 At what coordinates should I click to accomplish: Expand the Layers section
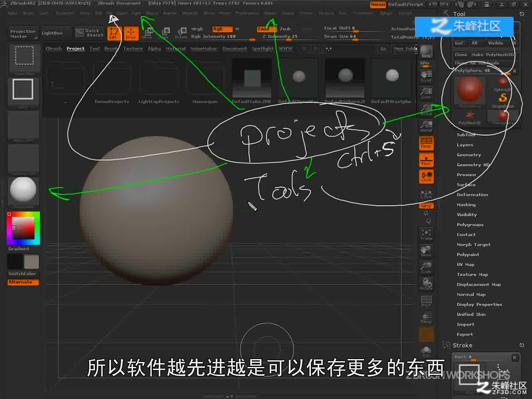click(x=465, y=145)
